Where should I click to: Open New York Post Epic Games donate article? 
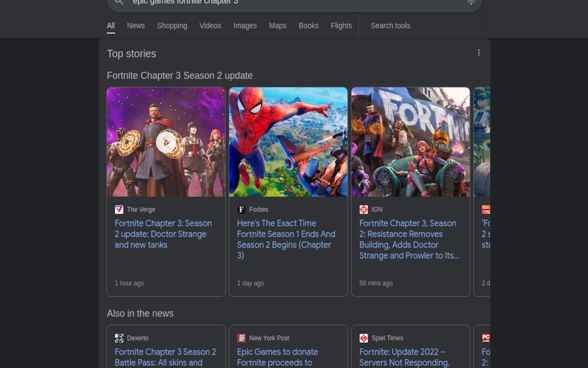(x=277, y=357)
